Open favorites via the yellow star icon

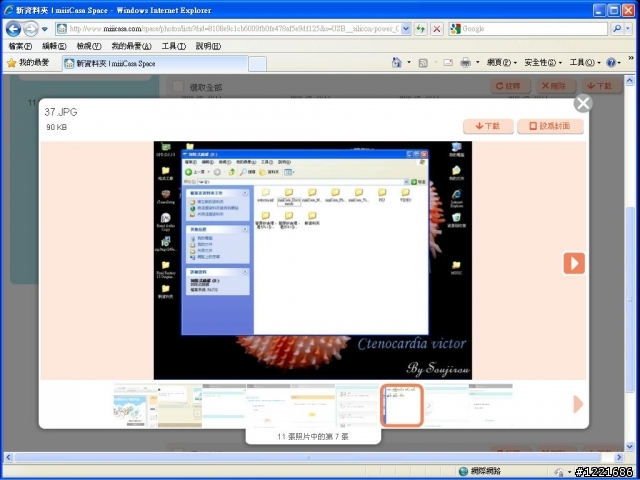point(11,63)
